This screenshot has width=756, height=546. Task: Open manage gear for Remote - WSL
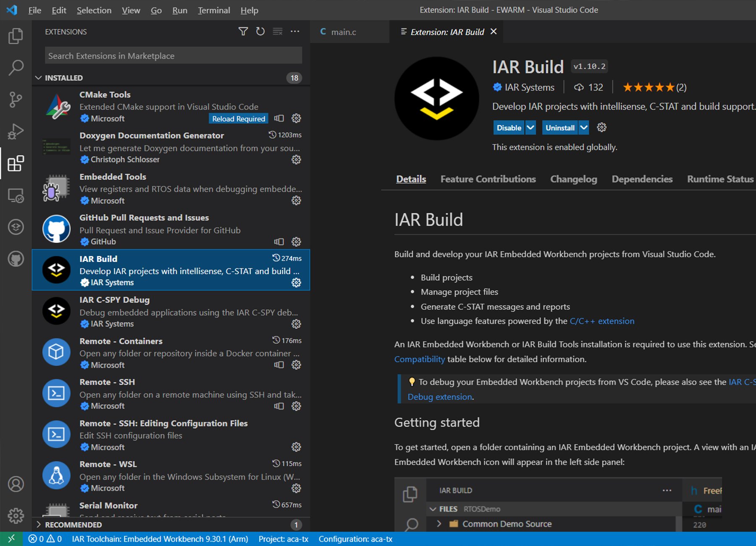click(x=296, y=488)
